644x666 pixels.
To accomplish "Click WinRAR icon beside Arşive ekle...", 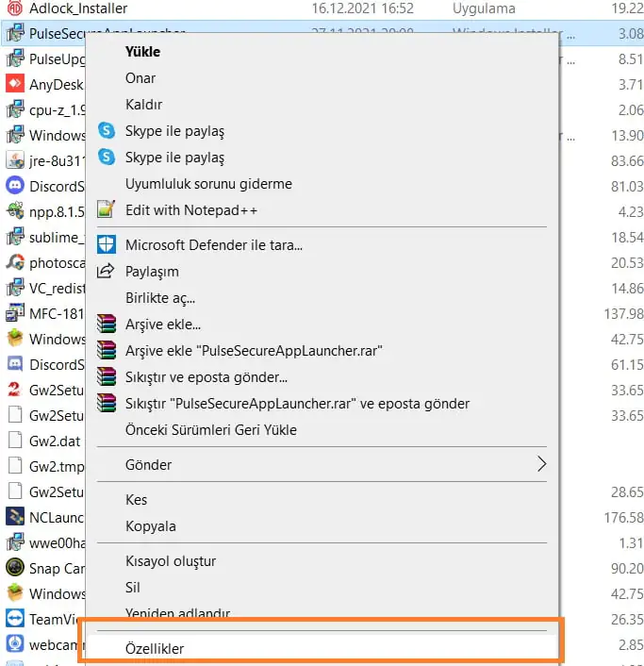I will [107, 324].
